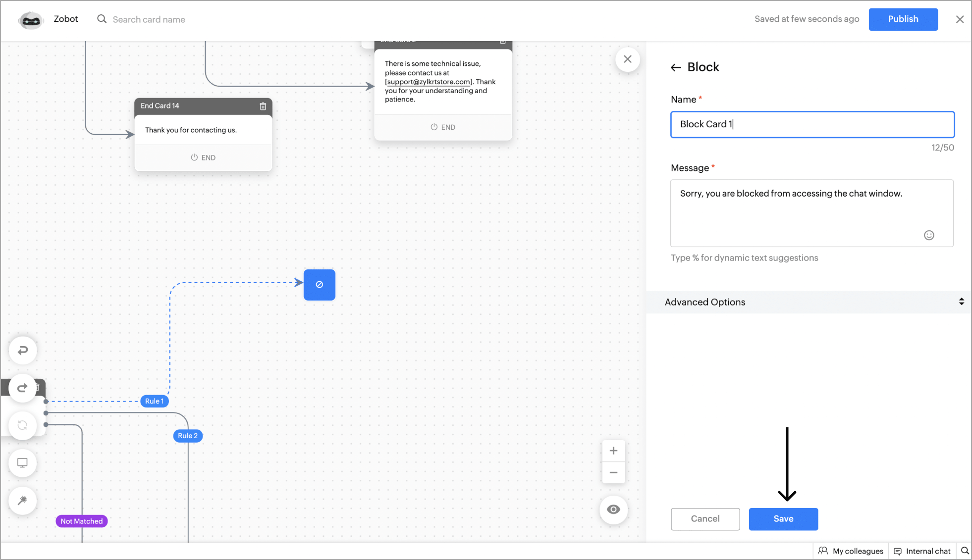Click the back arrow beside Block

[676, 67]
